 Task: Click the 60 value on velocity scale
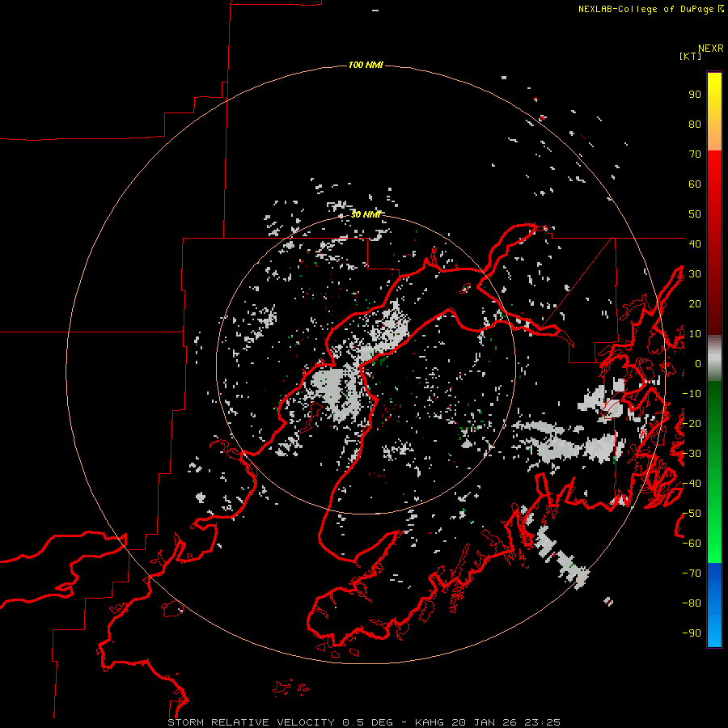tap(695, 184)
